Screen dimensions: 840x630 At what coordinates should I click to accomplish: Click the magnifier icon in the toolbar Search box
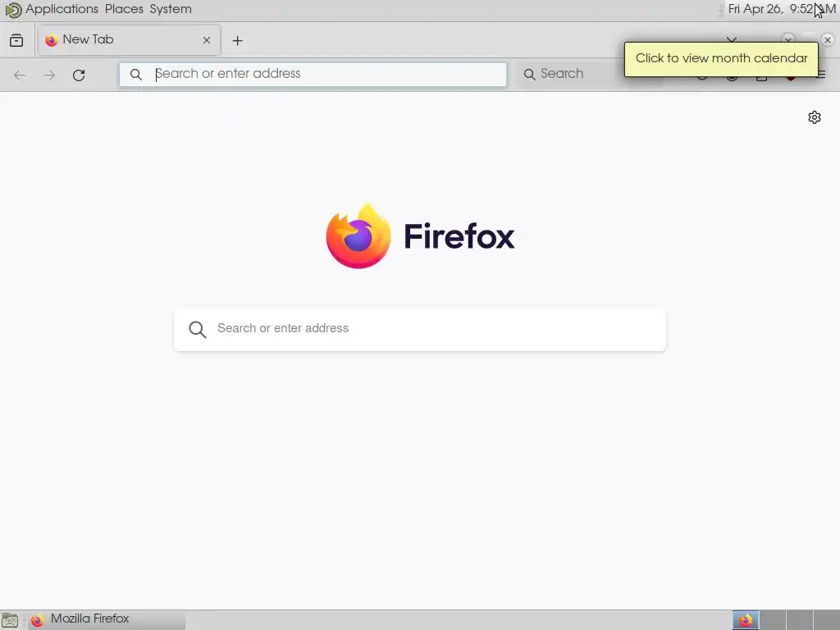coord(529,75)
